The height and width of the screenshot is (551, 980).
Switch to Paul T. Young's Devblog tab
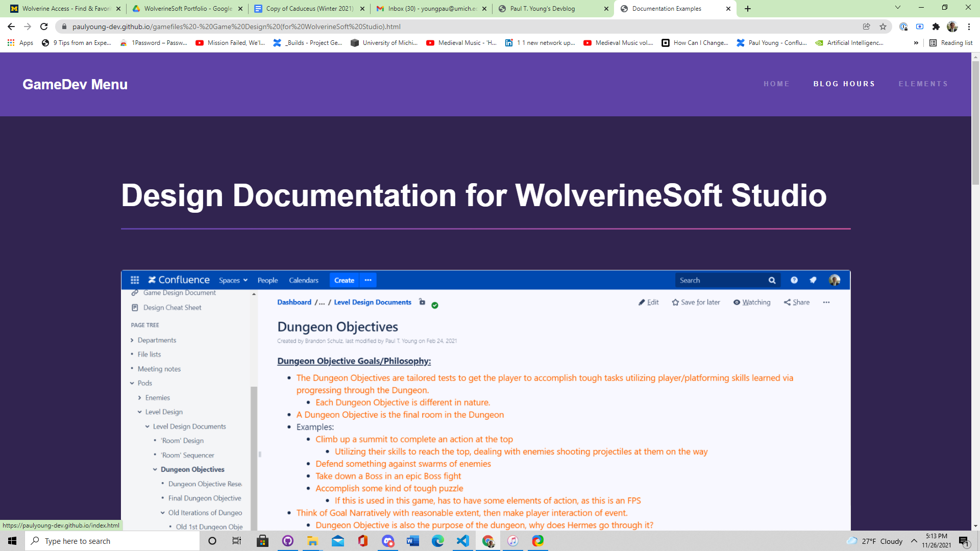pos(553,9)
